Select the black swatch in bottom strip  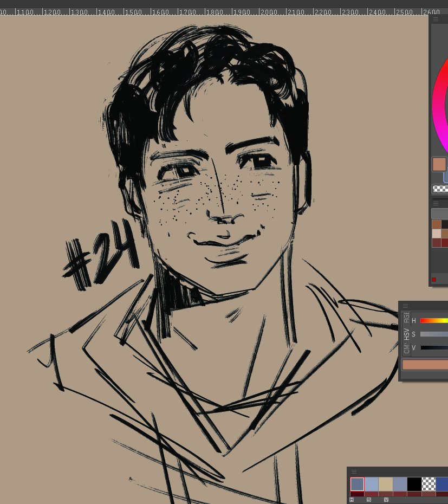[414, 484]
